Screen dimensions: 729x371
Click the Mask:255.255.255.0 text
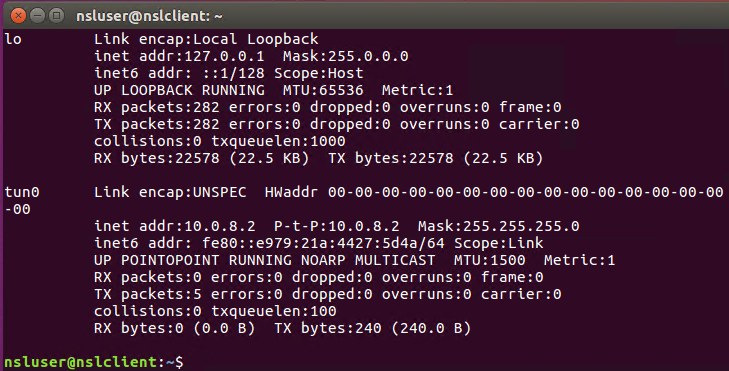498,226
